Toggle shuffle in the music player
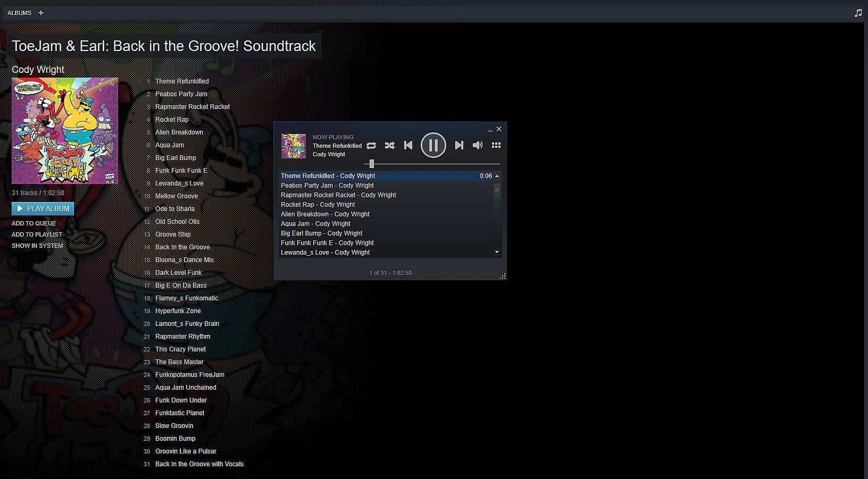This screenshot has height=479, width=868. click(390, 145)
